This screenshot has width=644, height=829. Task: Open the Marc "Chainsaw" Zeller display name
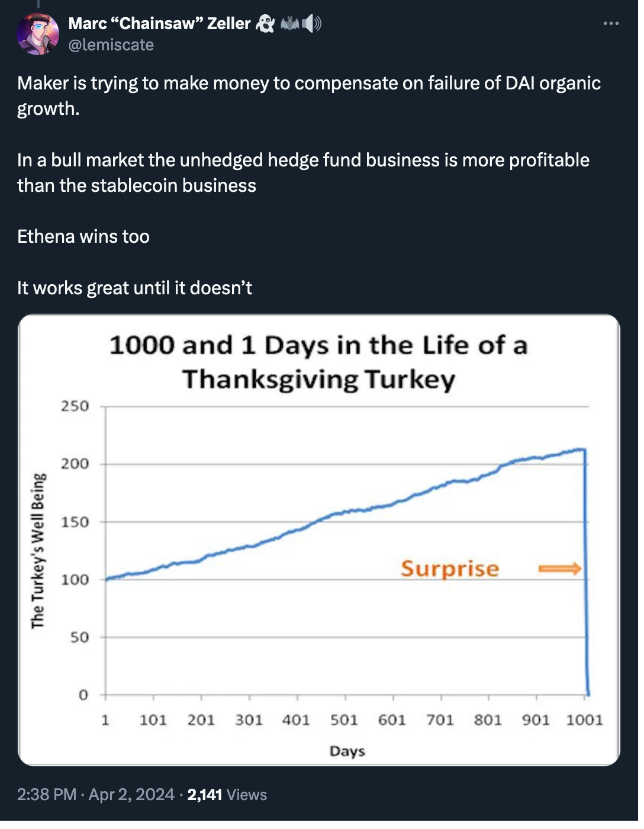(x=161, y=24)
